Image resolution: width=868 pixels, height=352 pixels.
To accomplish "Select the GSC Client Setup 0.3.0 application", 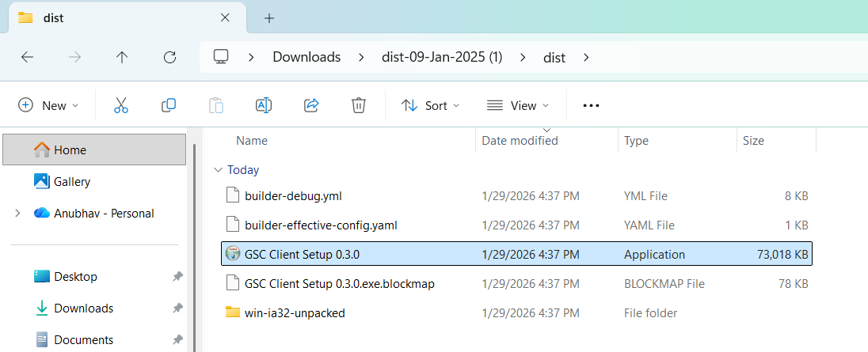I will click(302, 255).
